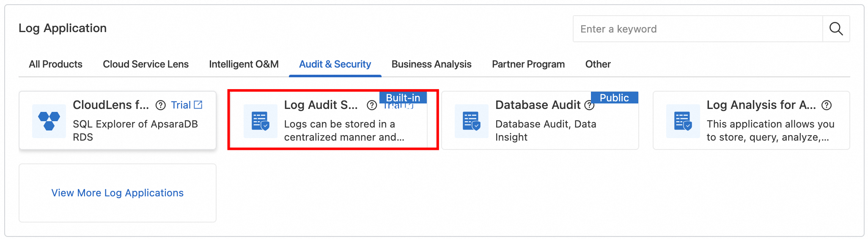Viewport: 868px width, 239px height.
Task: Open the Database Audit card title
Action: pos(538,105)
